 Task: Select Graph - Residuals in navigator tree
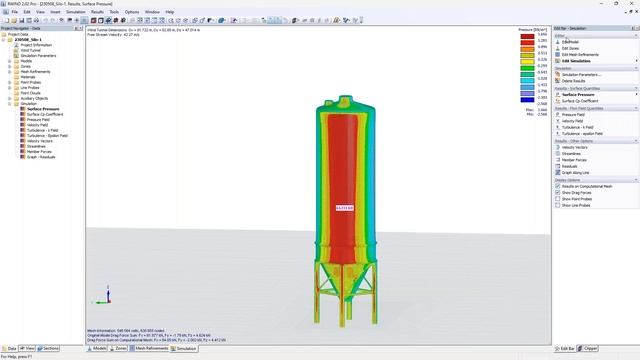41,157
